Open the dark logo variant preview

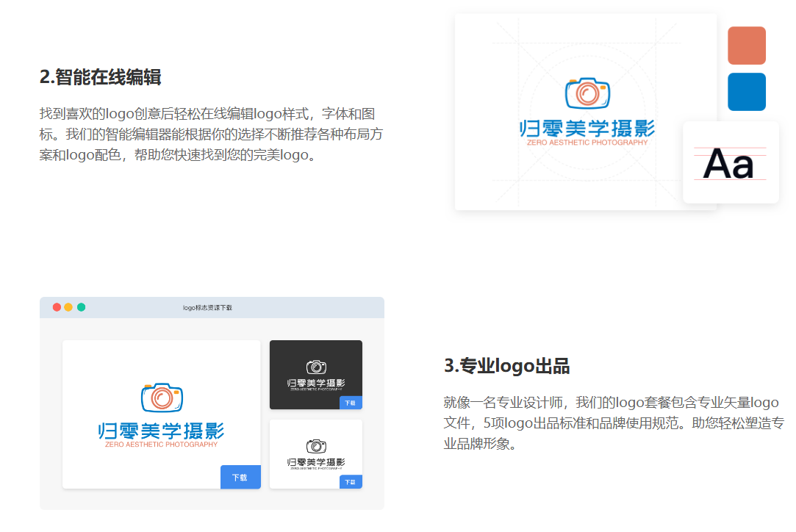[315, 374]
